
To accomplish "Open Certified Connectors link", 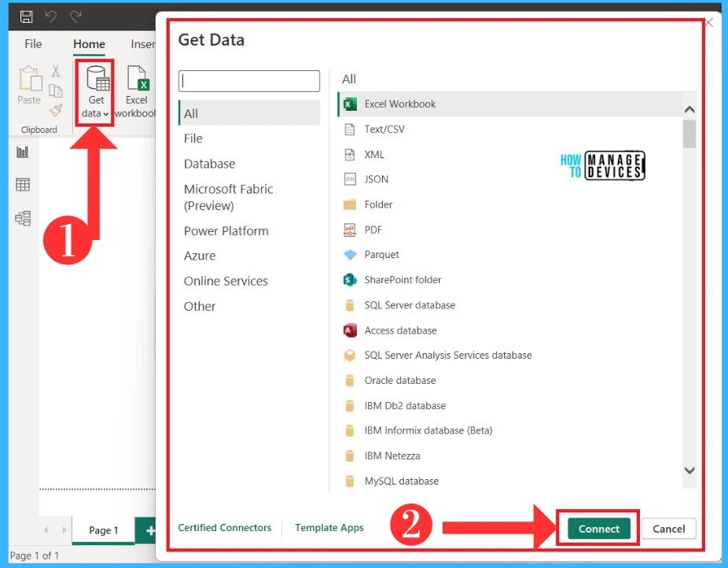I will [x=225, y=528].
